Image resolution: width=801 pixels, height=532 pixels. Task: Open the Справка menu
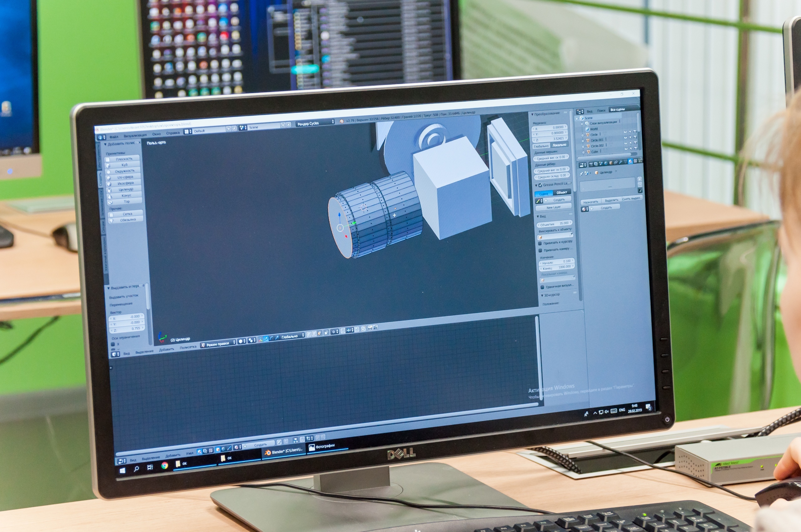click(x=173, y=133)
